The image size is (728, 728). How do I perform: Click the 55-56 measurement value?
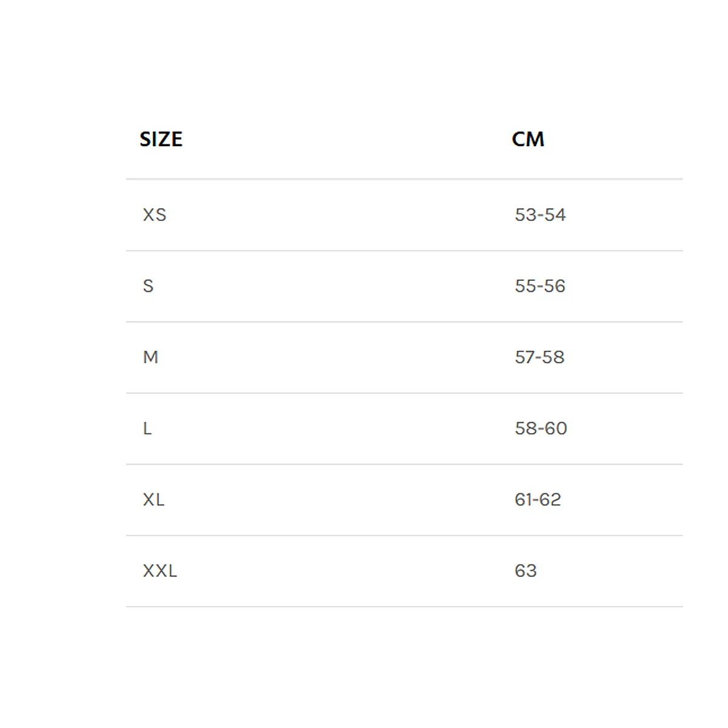(x=540, y=286)
